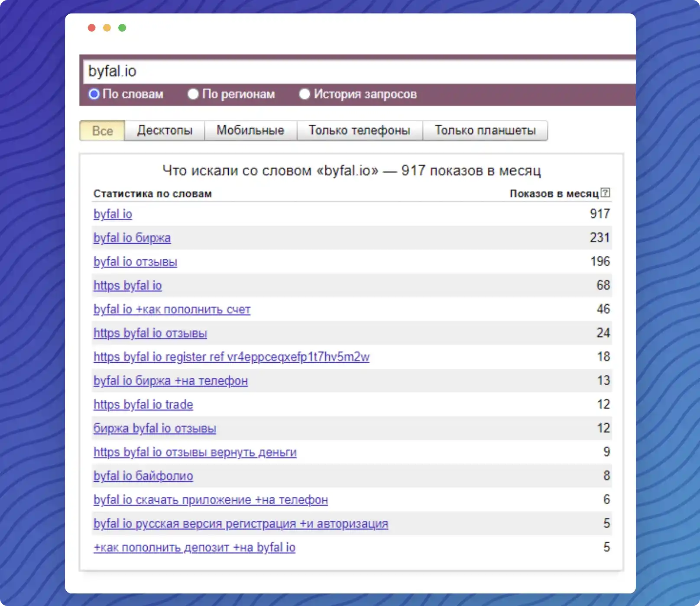Select the По словам radio button
700x606 pixels.
(94, 94)
